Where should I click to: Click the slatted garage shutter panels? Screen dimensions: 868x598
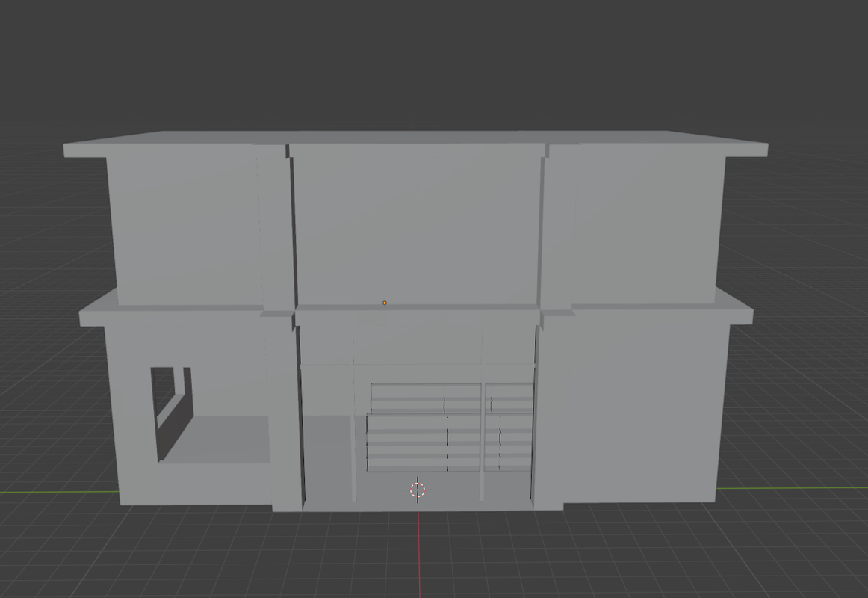click(450, 427)
